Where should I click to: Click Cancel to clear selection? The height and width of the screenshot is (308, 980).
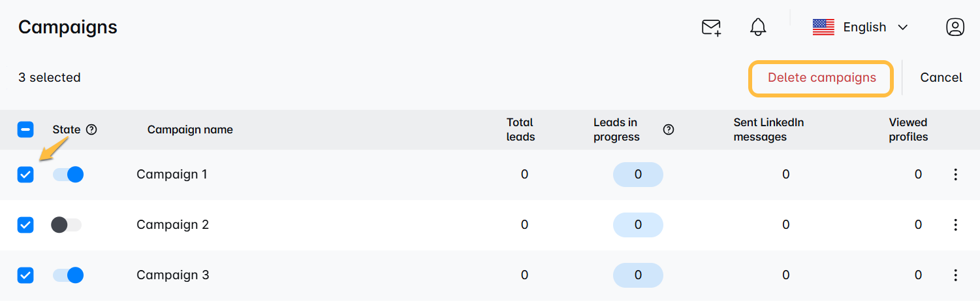(941, 78)
